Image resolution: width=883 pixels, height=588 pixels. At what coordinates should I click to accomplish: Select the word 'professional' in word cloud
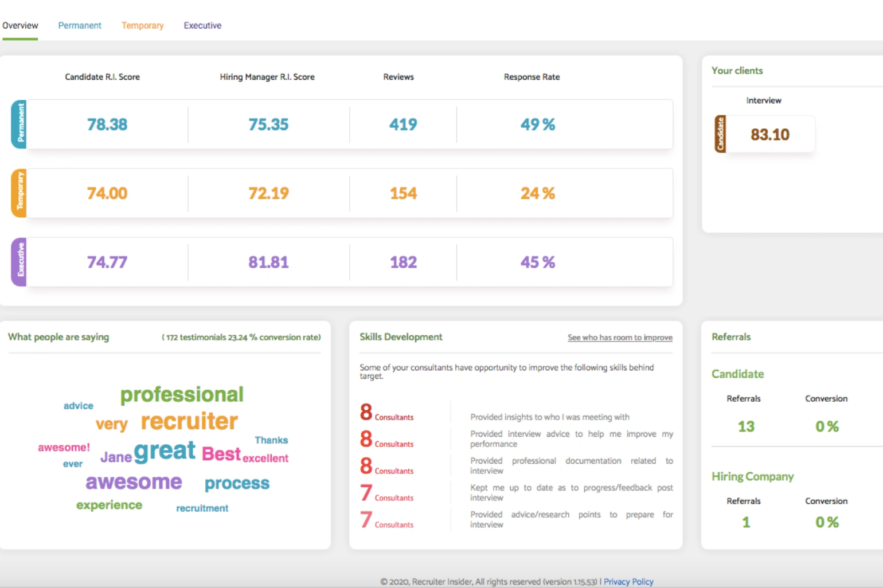[x=182, y=394]
